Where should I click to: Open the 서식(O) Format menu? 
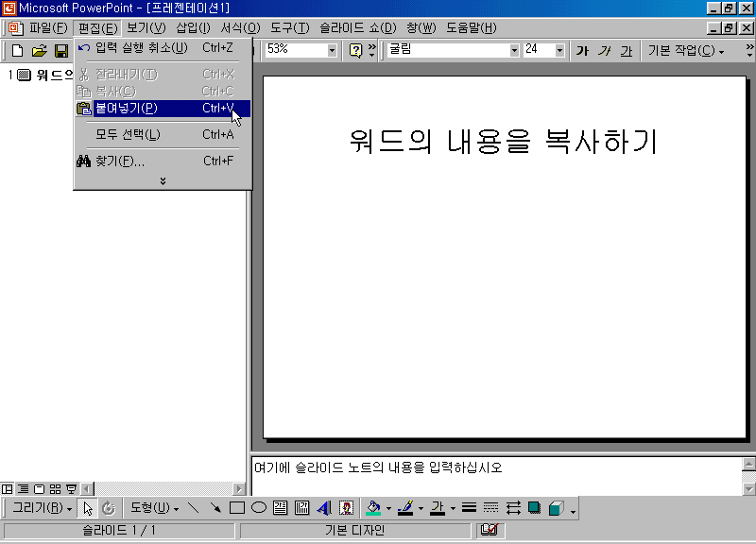coord(240,28)
